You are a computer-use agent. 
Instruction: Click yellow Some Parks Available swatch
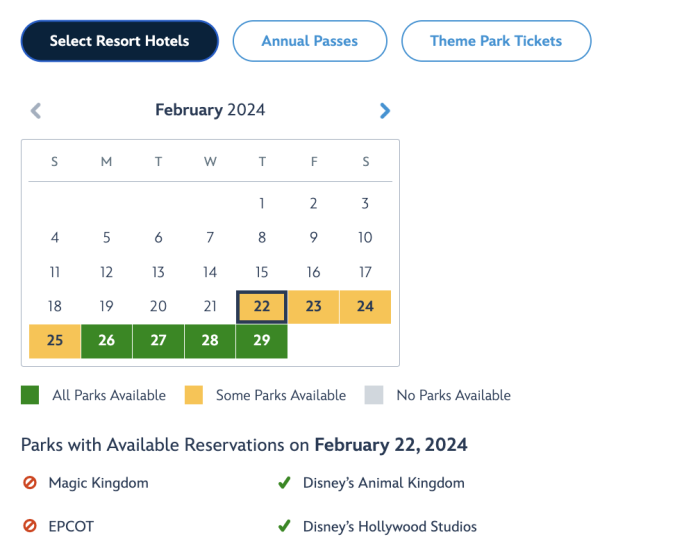(193, 395)
